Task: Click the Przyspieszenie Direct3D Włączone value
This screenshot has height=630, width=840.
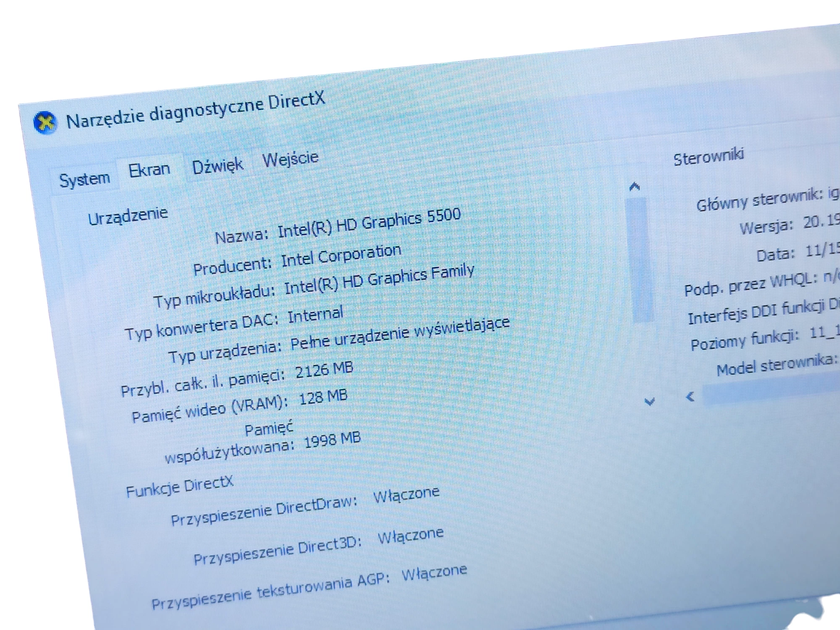Action: click(x=410, y=536)
